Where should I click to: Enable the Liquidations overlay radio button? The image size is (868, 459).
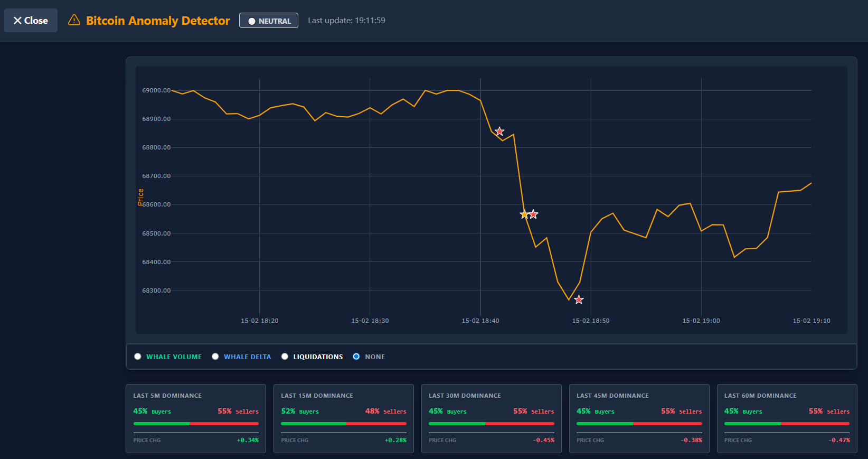[285, 357]
